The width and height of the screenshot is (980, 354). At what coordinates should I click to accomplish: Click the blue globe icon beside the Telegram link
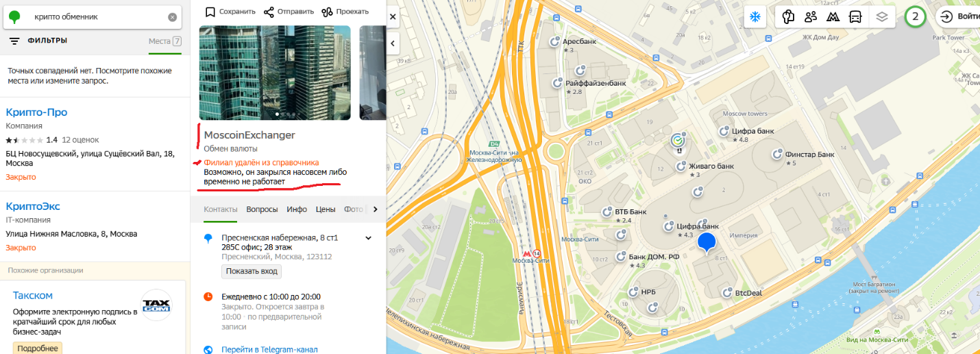[x=208, y=349]
